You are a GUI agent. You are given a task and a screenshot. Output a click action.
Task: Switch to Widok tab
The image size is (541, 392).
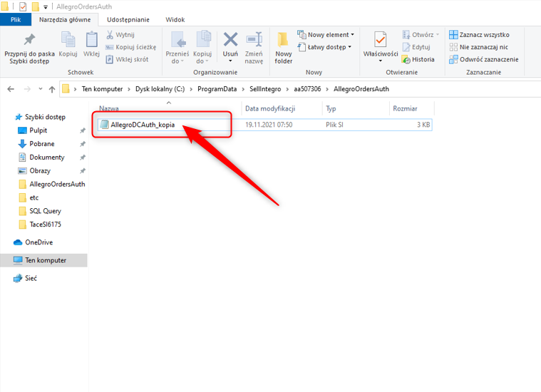click(x=175, y=20)
